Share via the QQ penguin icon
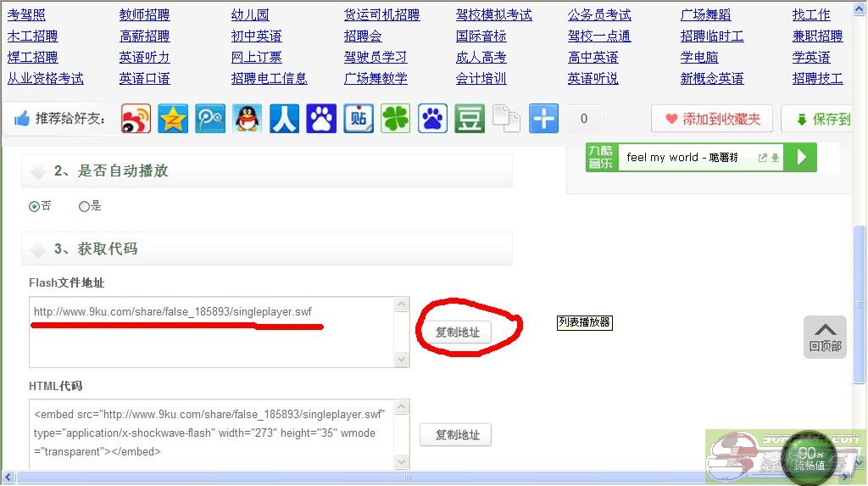Screen dimensions: 868x486 [x=248, y=120]
